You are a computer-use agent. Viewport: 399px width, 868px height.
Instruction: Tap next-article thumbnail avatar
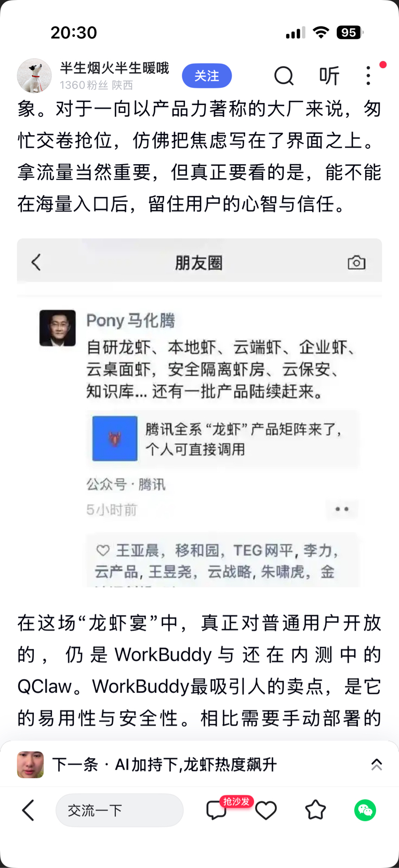tap(30, 765)
